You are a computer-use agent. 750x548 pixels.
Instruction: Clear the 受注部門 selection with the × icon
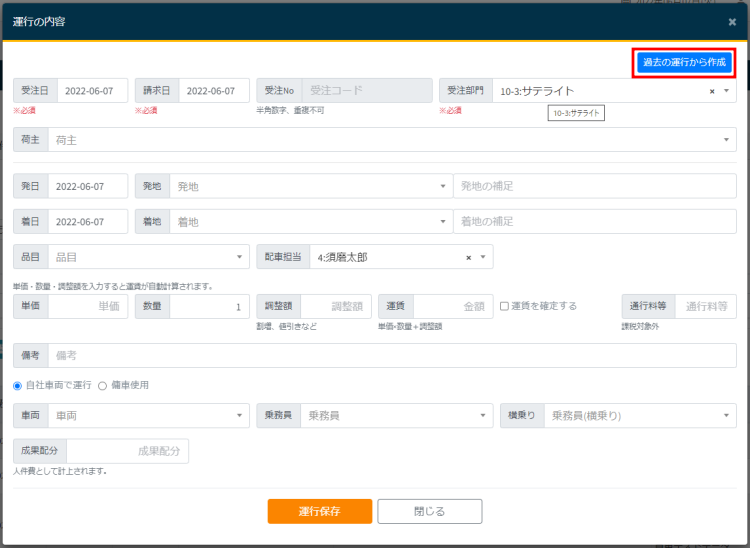[712, 91]
